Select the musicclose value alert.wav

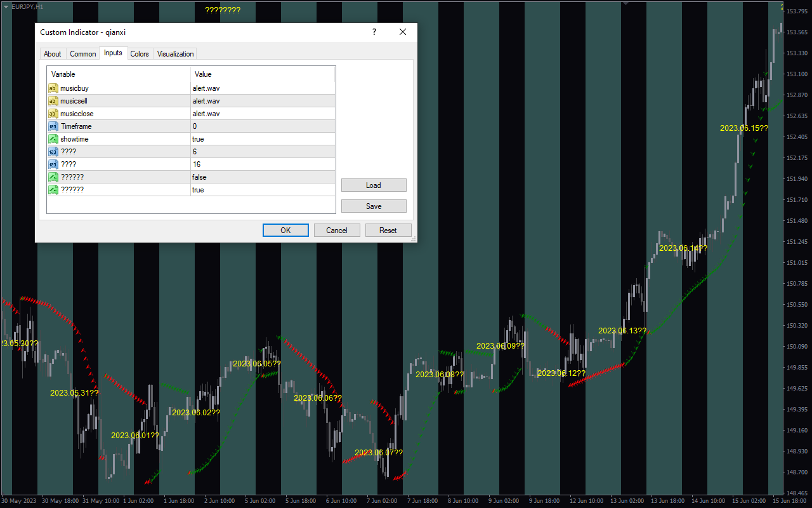[263, 114]
